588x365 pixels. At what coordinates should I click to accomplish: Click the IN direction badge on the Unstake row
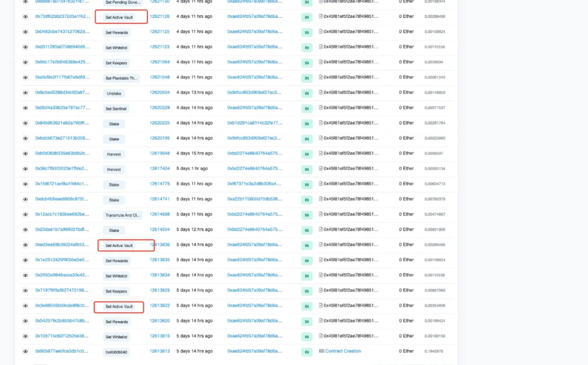click(x=306, y=92)
